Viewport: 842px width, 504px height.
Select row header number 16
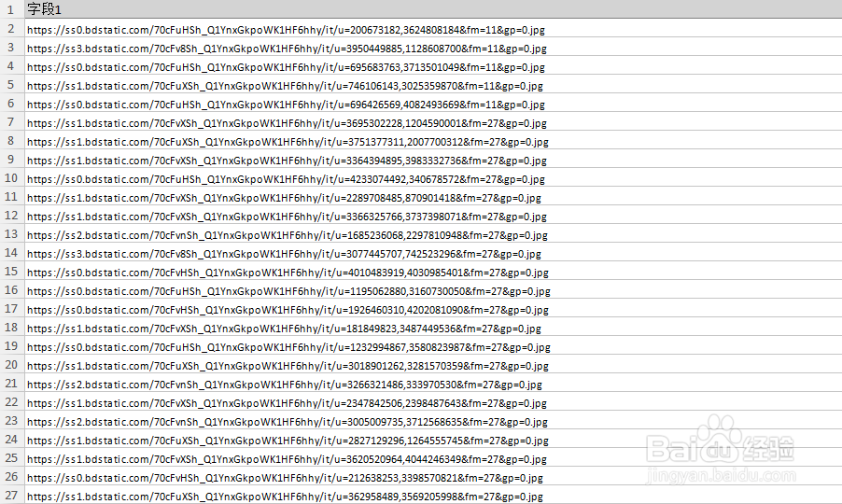12,289
